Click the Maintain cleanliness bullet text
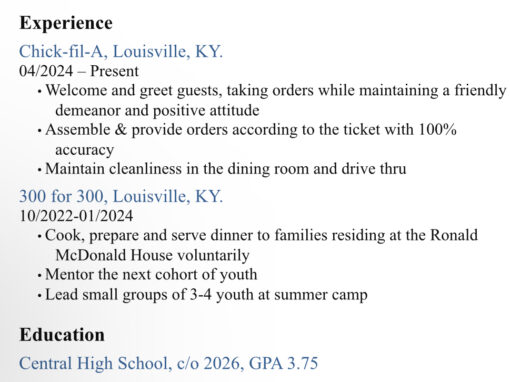The image size is (510, 382). click(x=226, y=169)
